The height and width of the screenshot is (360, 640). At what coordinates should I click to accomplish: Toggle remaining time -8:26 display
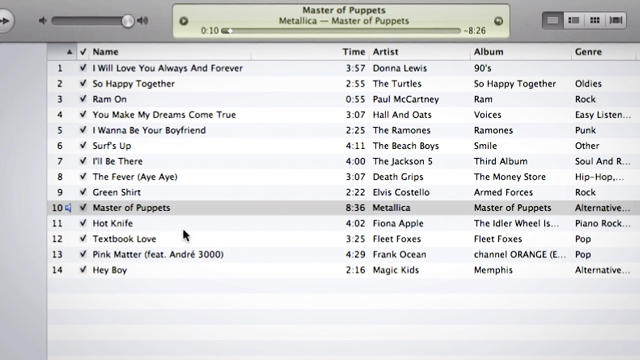pos(475,31)
